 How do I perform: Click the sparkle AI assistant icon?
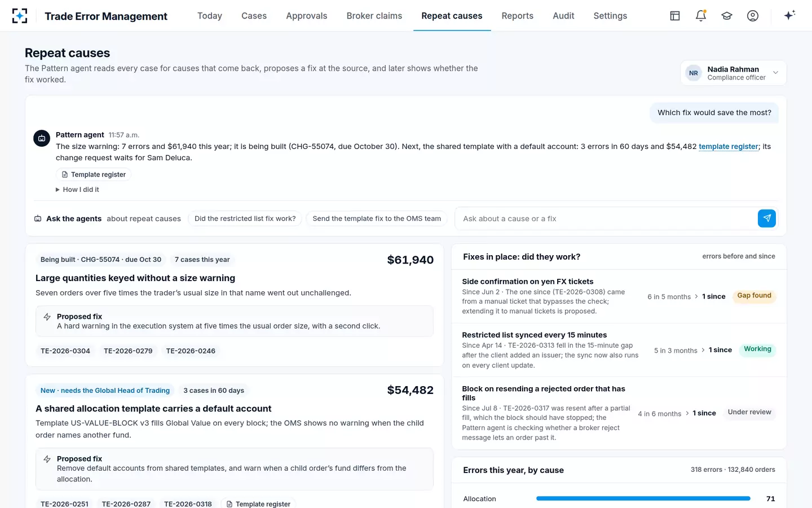(x=789, y=15)
